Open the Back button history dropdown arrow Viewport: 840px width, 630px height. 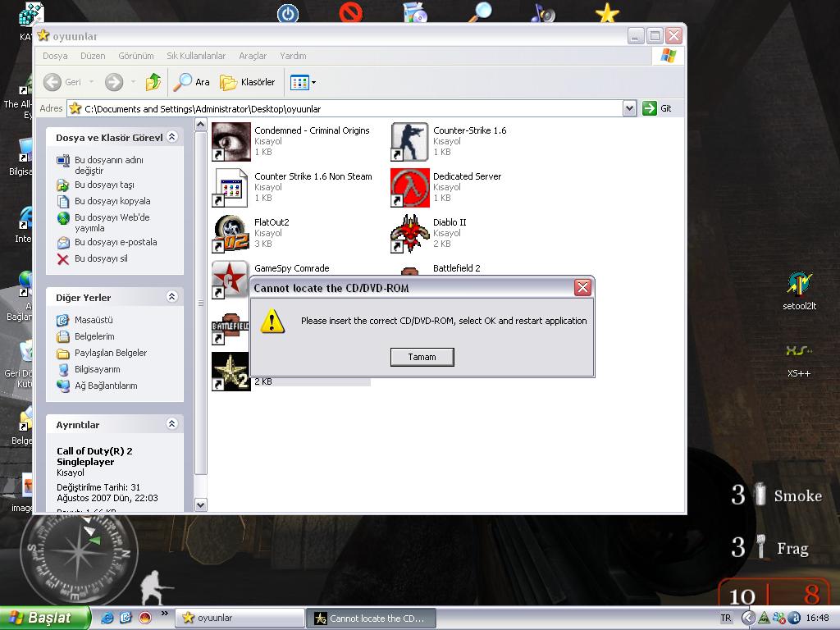click(x=92, y=82)
